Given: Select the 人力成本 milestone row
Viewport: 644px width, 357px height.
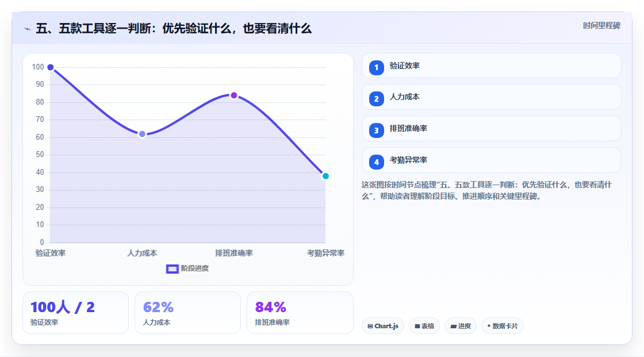Looking at the screenshot, I should pos(491,97).
